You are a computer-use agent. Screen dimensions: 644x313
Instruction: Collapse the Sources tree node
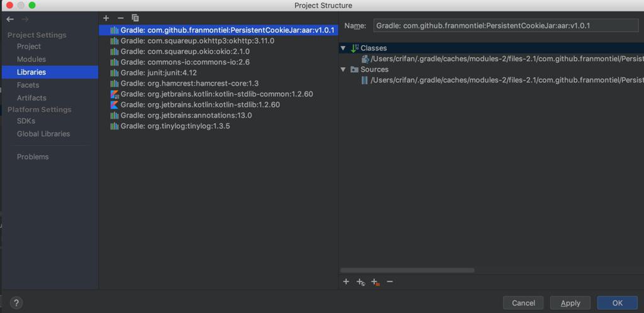coord(343,70)
